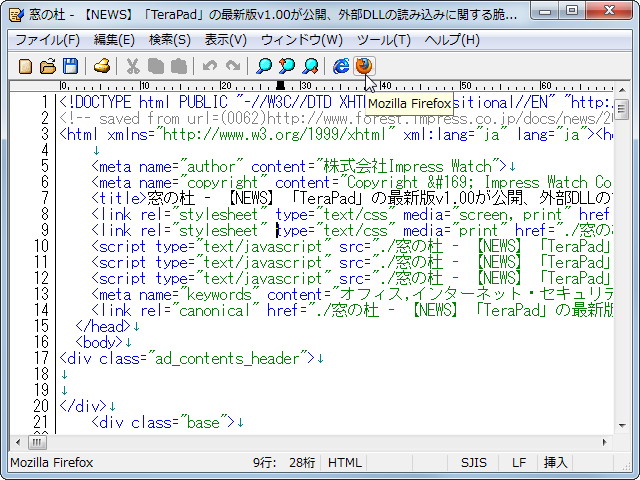Launch Mozilla Firefox from toolbar
This screenshot has height=480, width=640.
click(x=364, y=66)
